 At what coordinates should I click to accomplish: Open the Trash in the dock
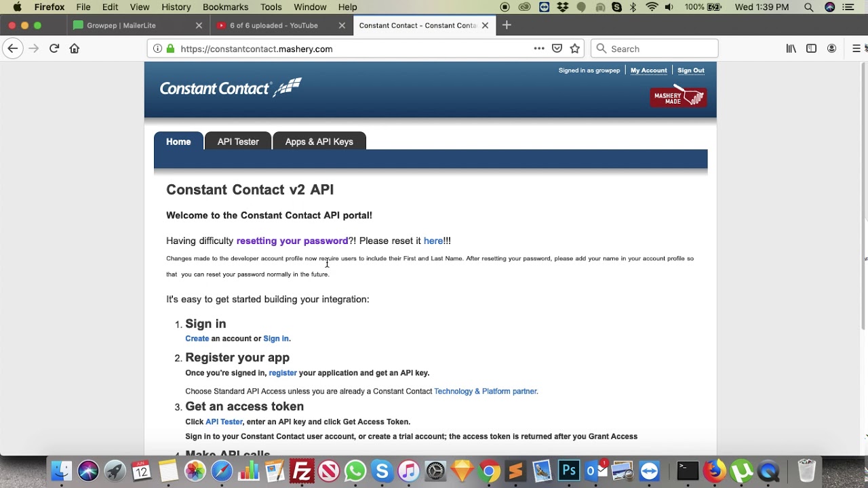[x=806, y=471]
